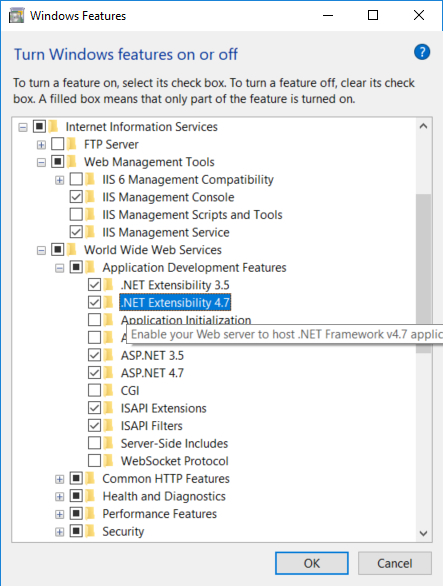443x586 pixels.
Task: Uncheck .NET Extensibility 3.5 checkbox
Action: coord(95,285)
